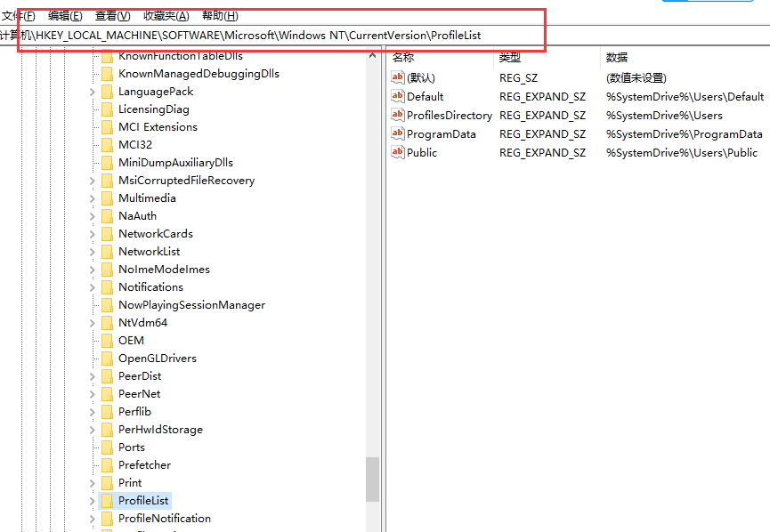Click the OEM folder icon
Image resolution: width=770 pixels, height=532 pixels.
click(105, 340)
